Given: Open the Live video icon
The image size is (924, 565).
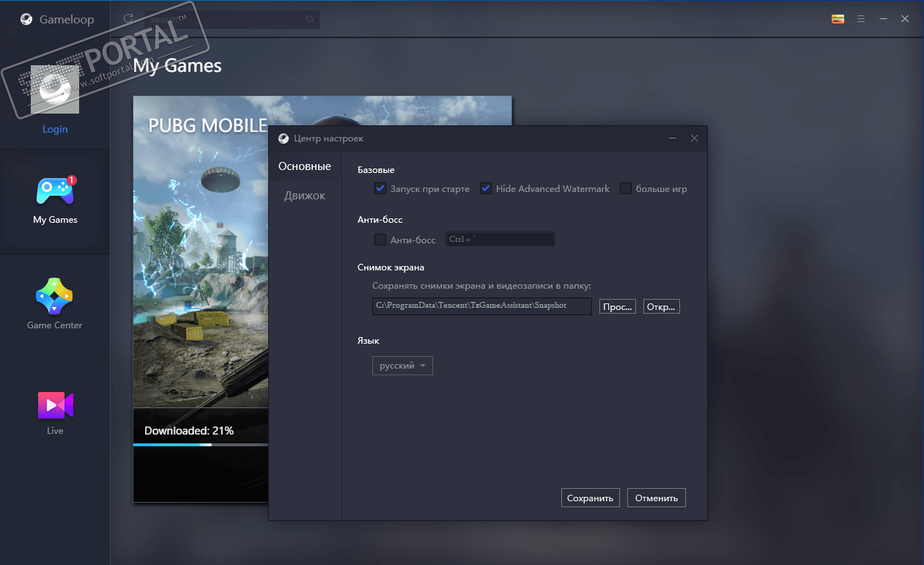Looking at the screenshot, I should (x=56, y=405).
